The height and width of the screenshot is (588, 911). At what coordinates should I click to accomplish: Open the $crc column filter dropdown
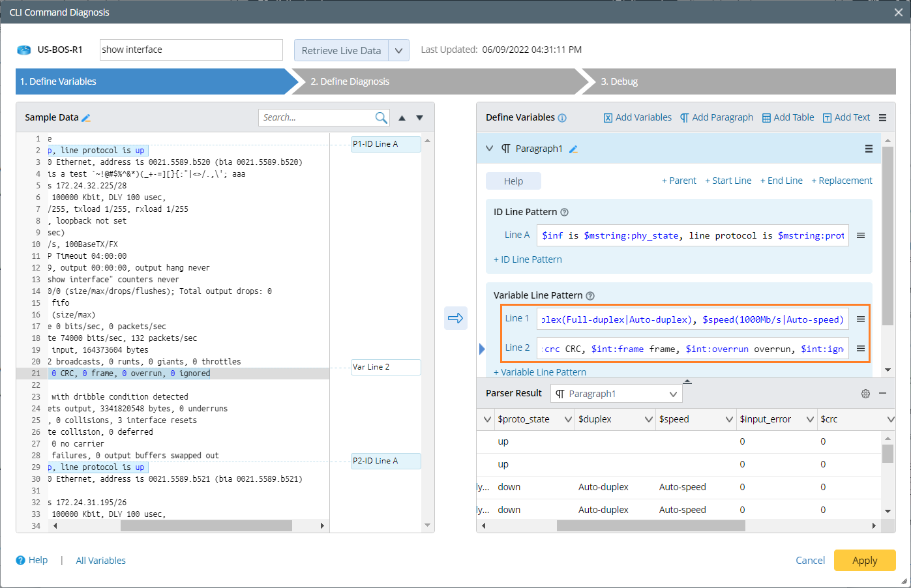(890, 419)
